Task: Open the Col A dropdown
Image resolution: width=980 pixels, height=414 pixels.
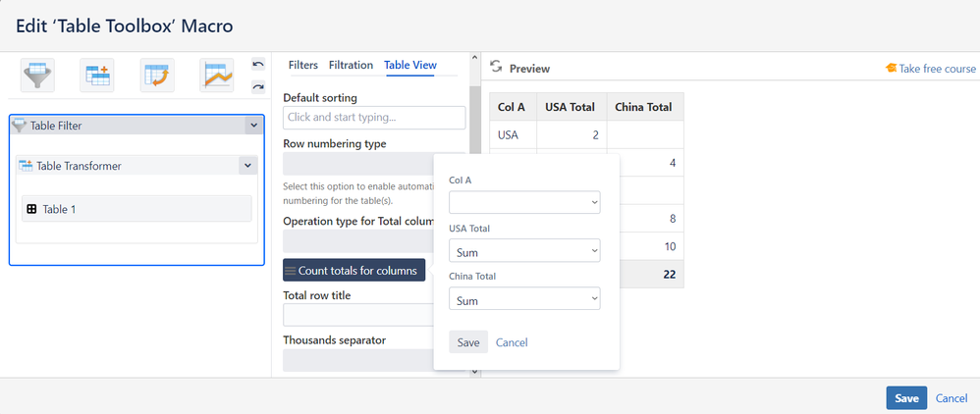Action: coord(524,202)
